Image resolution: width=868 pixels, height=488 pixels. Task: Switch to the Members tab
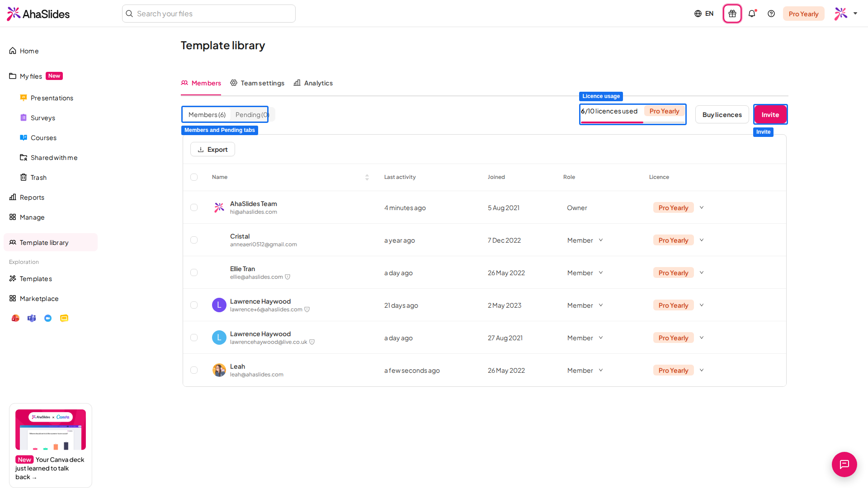click(201, 83)
